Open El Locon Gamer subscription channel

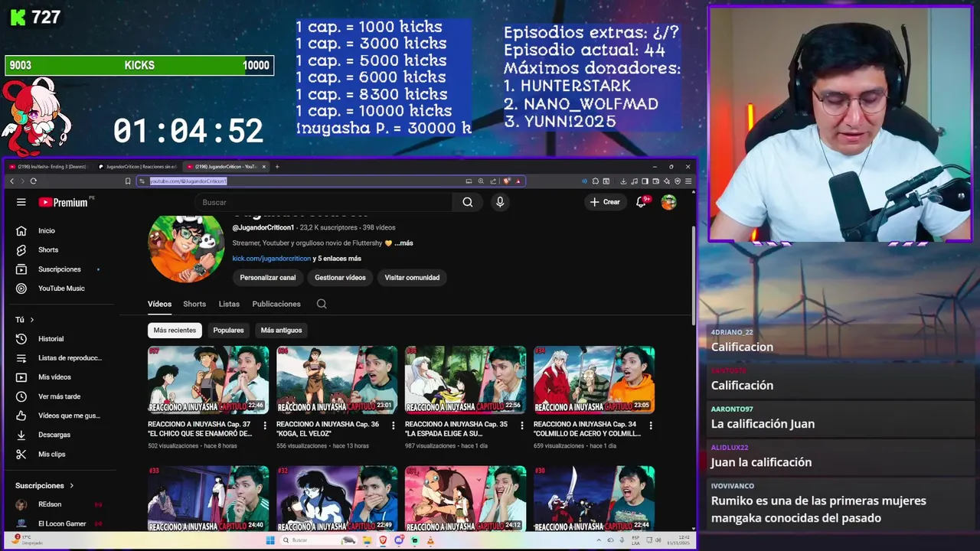pos(62,523)
